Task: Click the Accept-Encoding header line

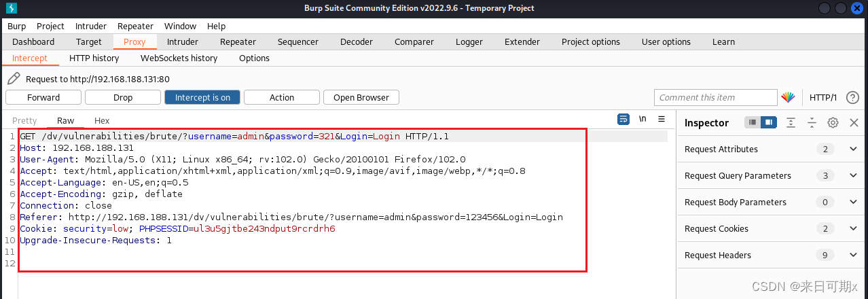Action: pos(101,194)
